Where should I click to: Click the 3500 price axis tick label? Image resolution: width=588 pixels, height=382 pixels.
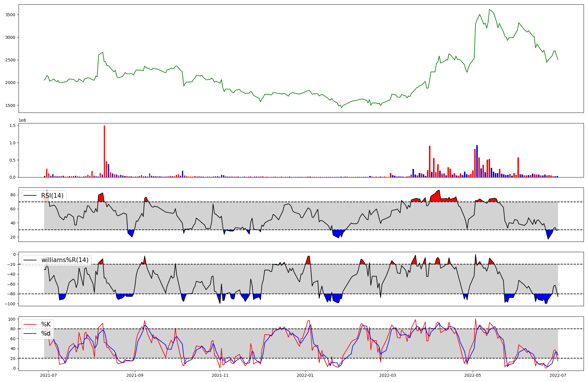coord(11,15)
